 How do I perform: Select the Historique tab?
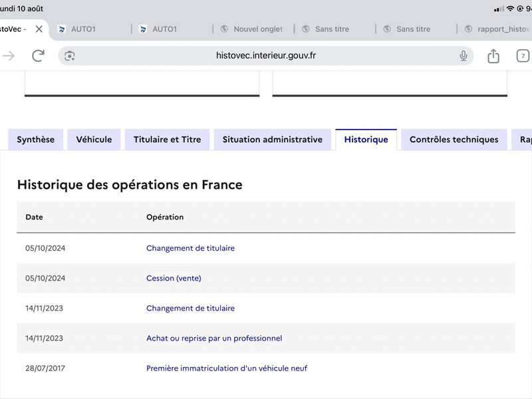366,140
